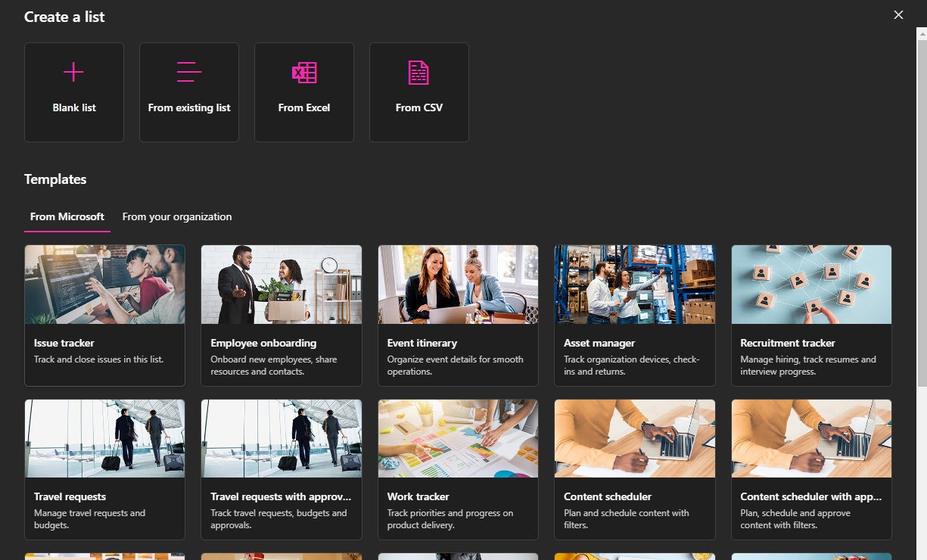Open the Issue tracker template image

(x=104, y=285)
